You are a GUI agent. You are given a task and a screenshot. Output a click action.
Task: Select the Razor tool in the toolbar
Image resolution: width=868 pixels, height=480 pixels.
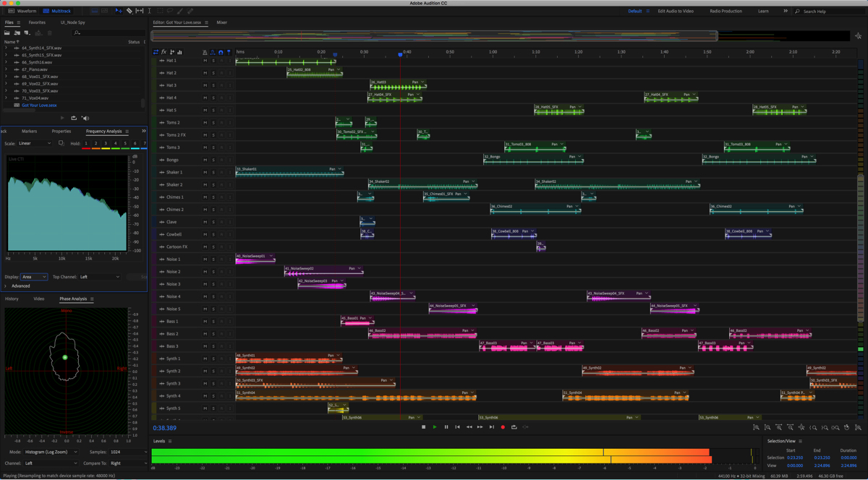tap(129, 11)
